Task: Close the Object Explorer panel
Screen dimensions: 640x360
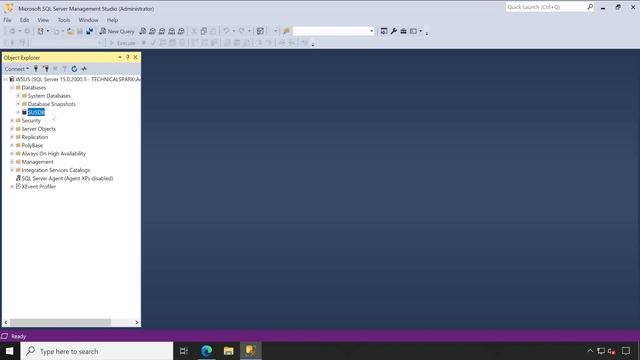Action: 136,58
